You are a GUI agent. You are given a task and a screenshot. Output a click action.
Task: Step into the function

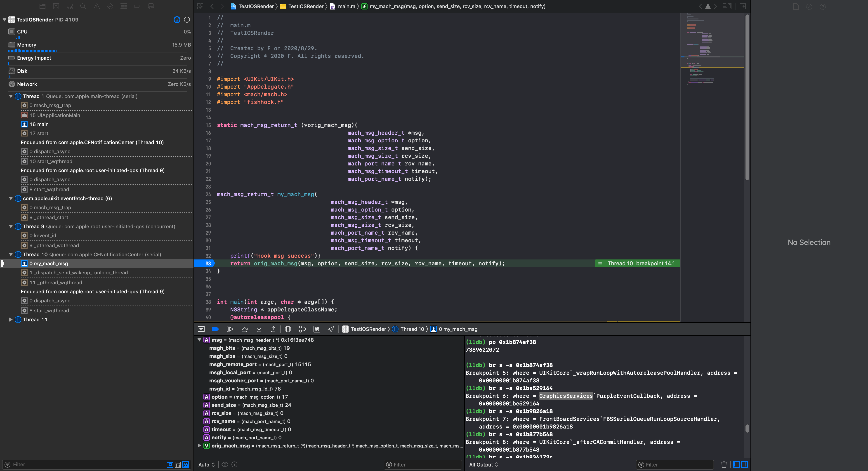coord(259,329)
